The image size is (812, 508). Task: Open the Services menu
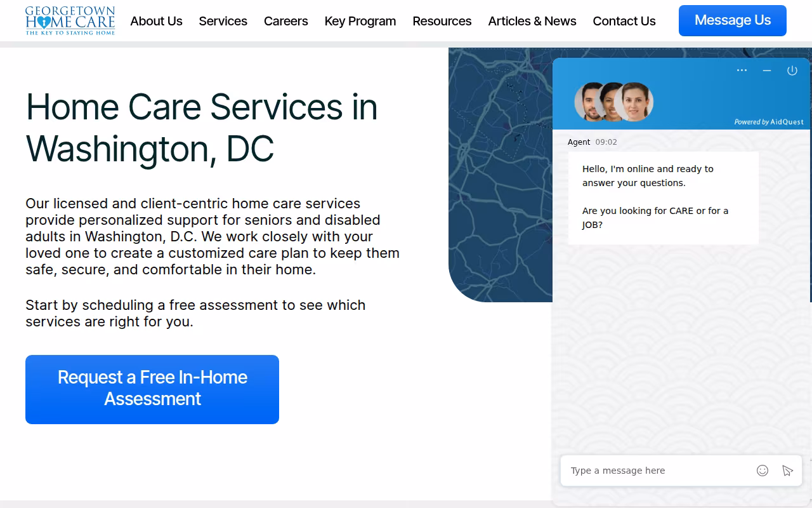223,21
